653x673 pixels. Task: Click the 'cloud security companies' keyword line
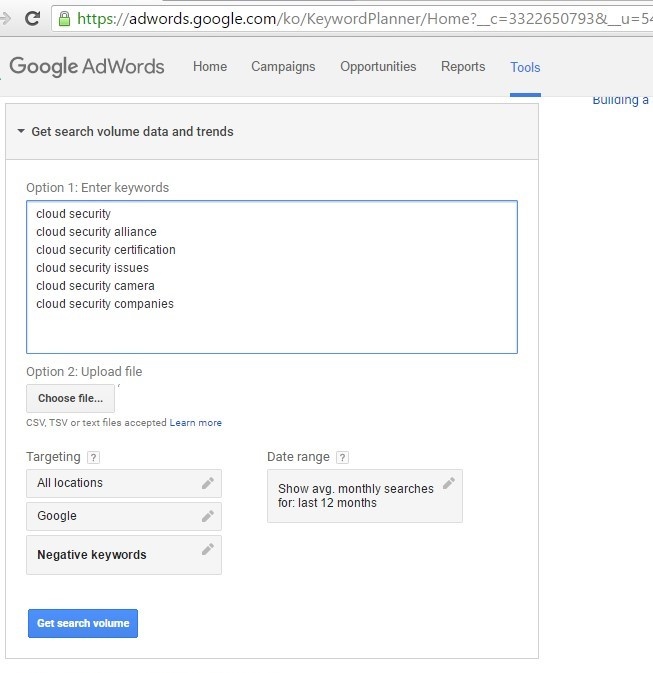point(105,304)
